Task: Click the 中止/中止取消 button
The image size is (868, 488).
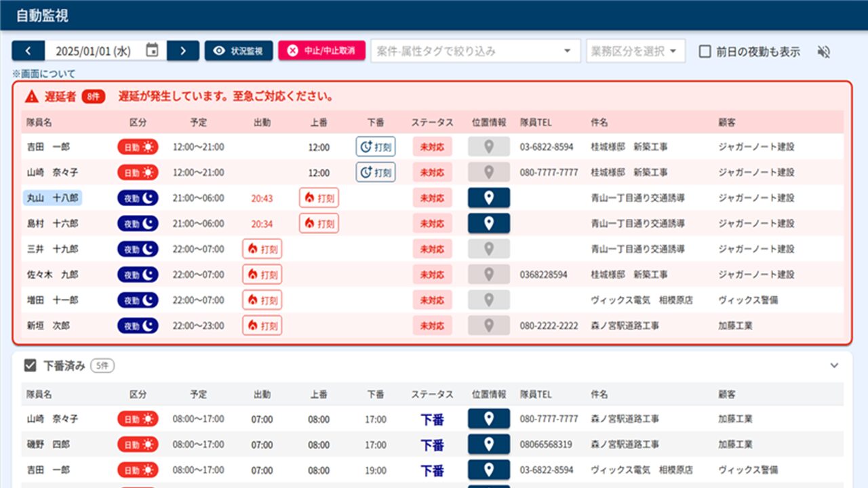Action: (x=321, y=51)
